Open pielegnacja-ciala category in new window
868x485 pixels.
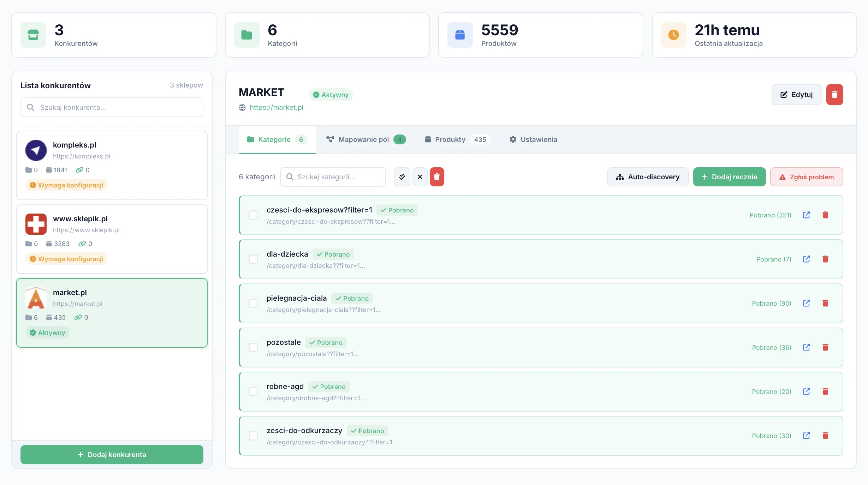tap(806, 303)
